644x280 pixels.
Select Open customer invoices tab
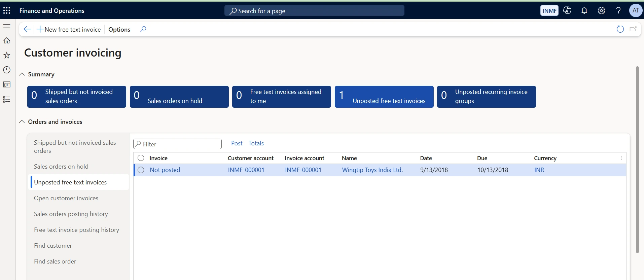pos(78,198)
